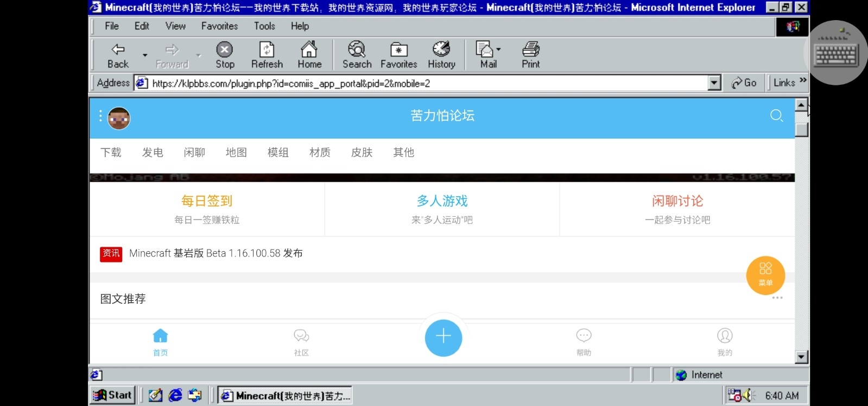
Task: Click the 图文推荐 section heading
Action: (123, 299)
